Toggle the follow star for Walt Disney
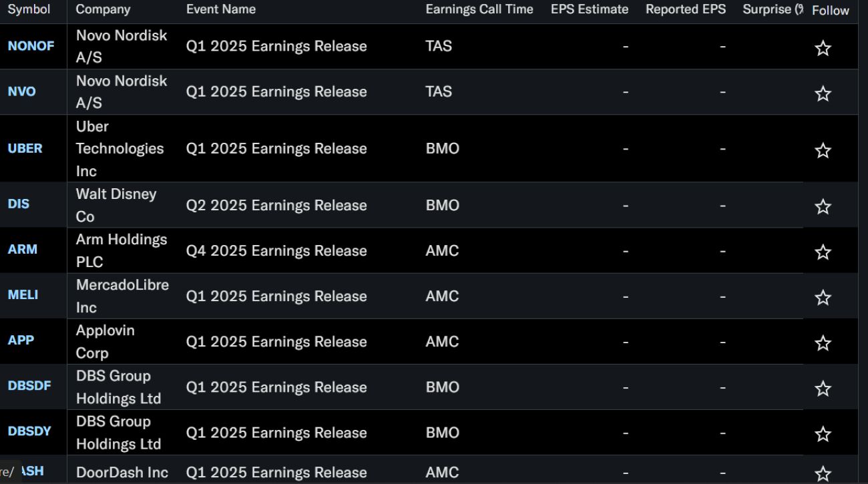Viewport: 868px width, 484px height. click(x=823, y=206)
